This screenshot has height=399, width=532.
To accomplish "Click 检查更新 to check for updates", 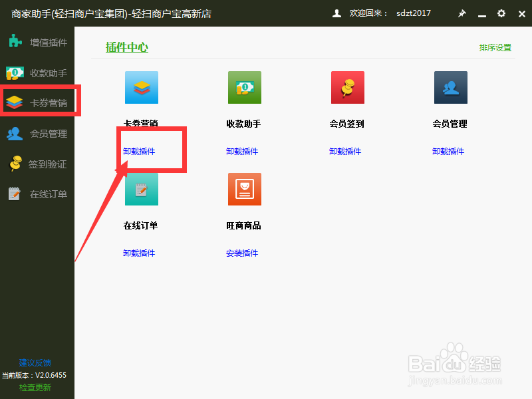I will tap(35, 387).
